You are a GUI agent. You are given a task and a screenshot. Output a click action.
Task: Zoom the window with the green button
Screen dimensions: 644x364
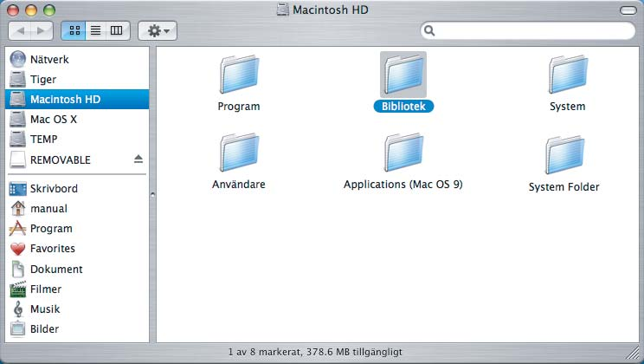click(49, 10)
